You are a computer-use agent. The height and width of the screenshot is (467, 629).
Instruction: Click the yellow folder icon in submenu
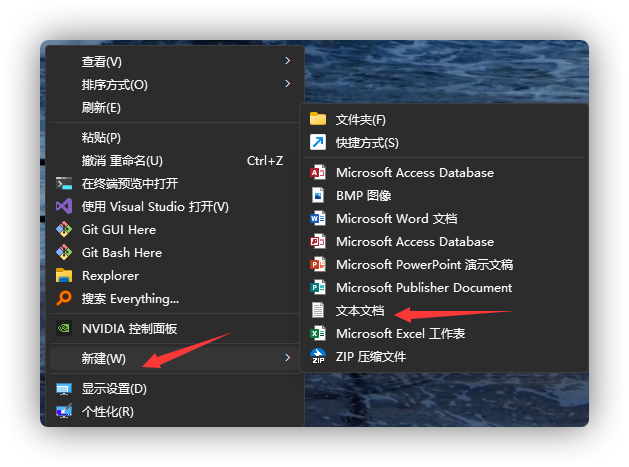pos(318,119)
